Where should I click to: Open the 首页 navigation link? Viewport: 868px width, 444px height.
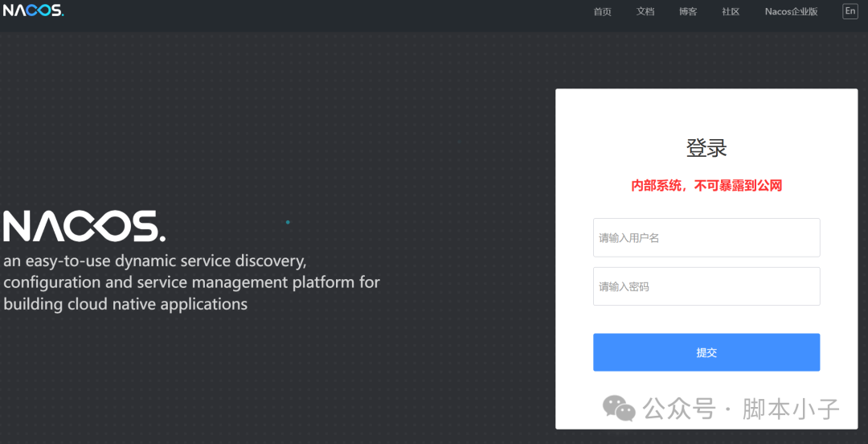(x=602, y=11)
